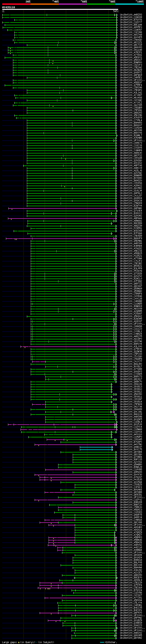Image resolution: width=146 pixels, height=644 pixels.
Task: Click the 545 query length label
Action: click(x=115, y=11)
